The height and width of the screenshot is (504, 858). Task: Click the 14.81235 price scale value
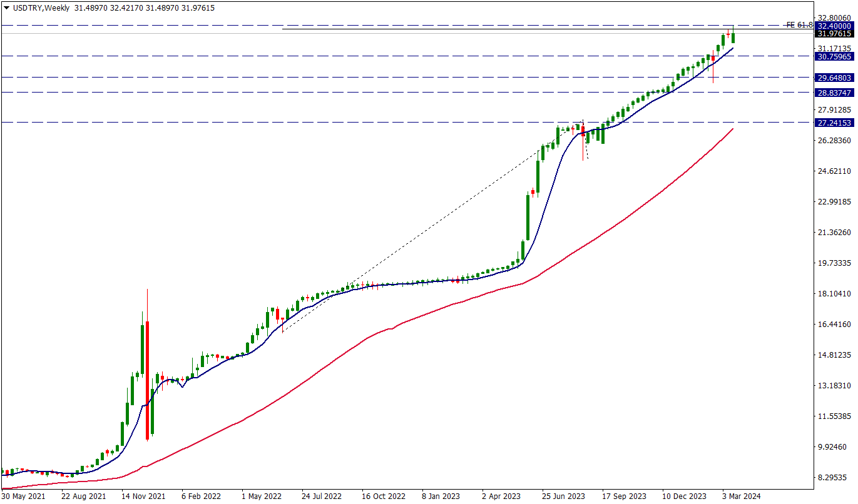[x=835, y=355]
